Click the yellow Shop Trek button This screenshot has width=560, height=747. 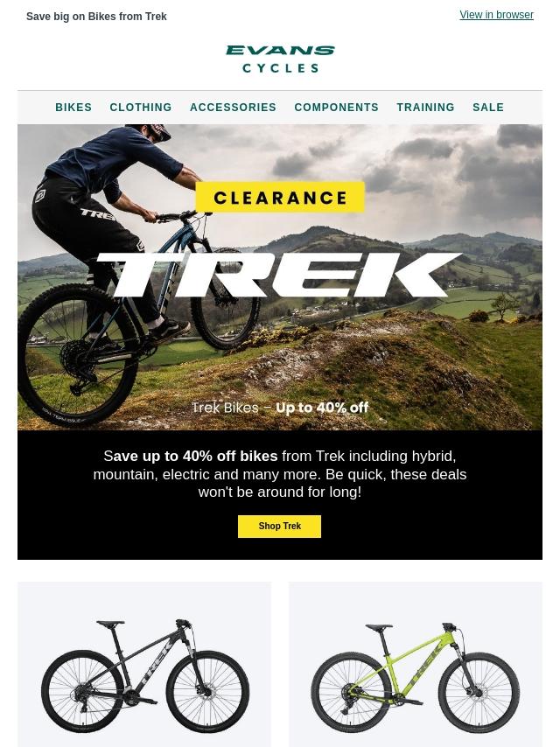click(x=280, y=526)
